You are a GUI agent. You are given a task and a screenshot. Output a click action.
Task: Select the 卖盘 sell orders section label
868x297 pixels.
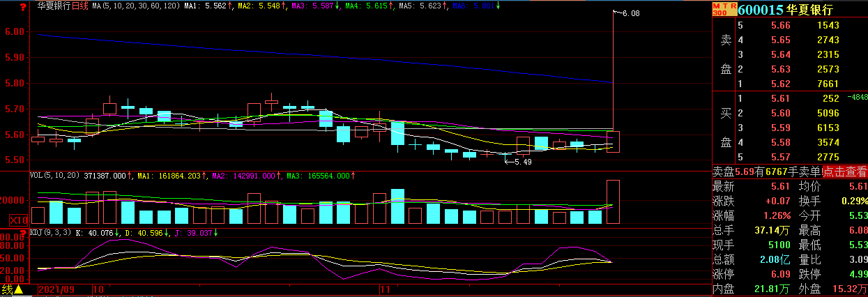[x=726, y=54]
